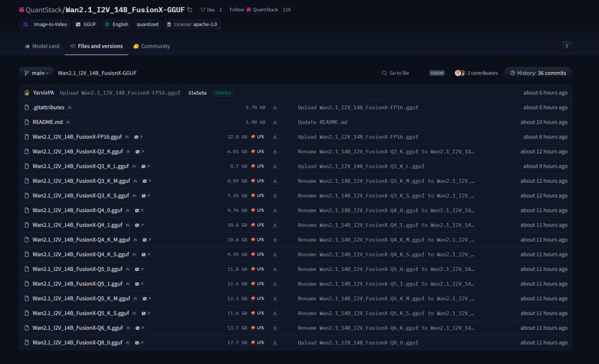Click the VERIFIED commit badge
599x364 pixels.
click(x=222, y=93)
